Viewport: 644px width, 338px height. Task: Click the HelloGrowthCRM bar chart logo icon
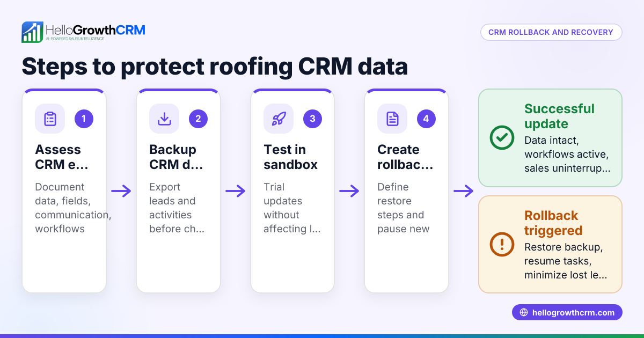(x=32, y=32)
